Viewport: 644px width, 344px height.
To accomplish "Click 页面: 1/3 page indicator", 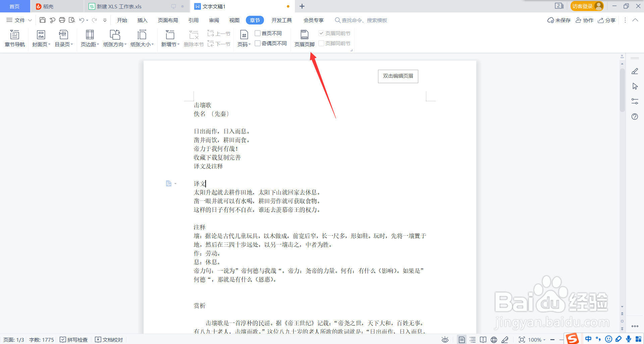I will coord(14,340).
